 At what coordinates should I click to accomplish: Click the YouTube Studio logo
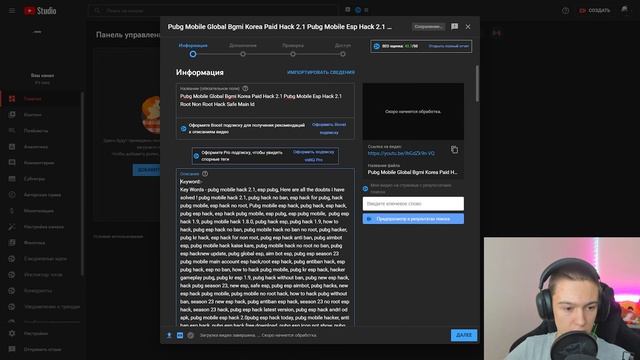(40, 11)
